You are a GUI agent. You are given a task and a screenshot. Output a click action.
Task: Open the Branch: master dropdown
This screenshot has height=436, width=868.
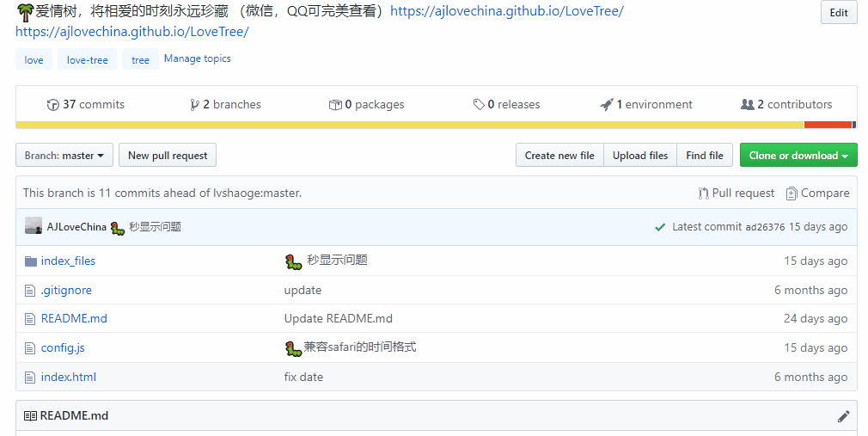(x=64, y=155)
